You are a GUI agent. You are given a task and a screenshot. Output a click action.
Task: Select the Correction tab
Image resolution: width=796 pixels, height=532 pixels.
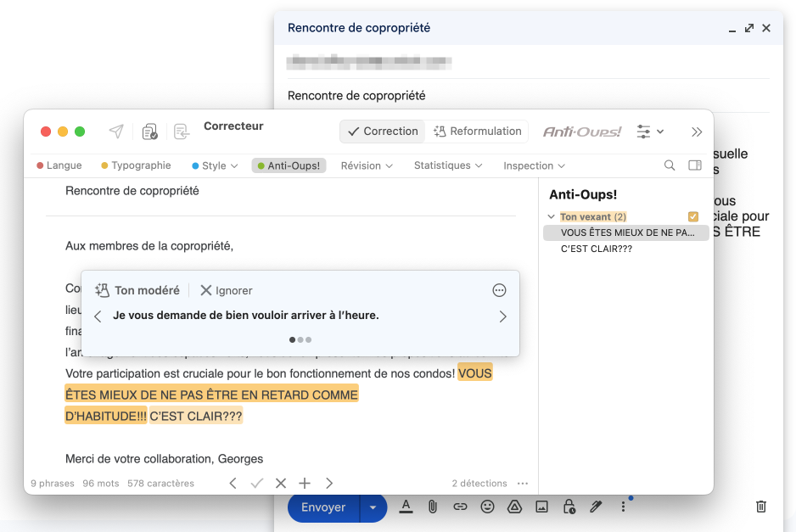coord(382,132)
